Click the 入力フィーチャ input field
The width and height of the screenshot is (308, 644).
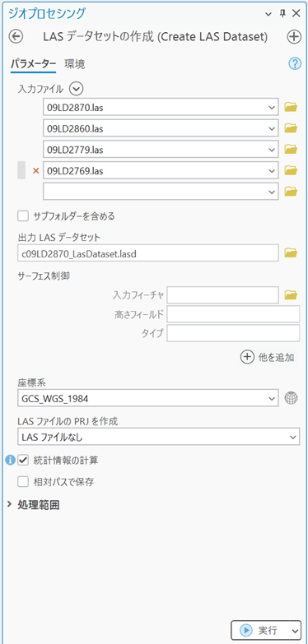click(x=223, y=294)
